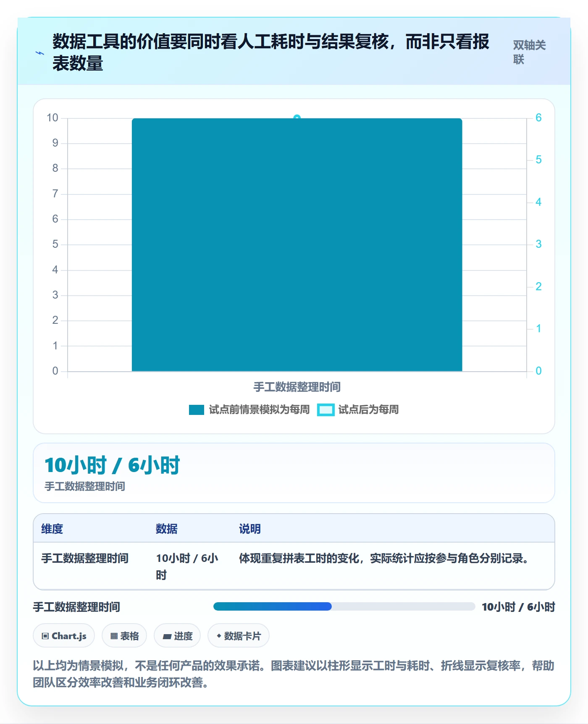Click the 10小时 / 6小时 data card value
The image size is (588, 724).
click(112, 465)
